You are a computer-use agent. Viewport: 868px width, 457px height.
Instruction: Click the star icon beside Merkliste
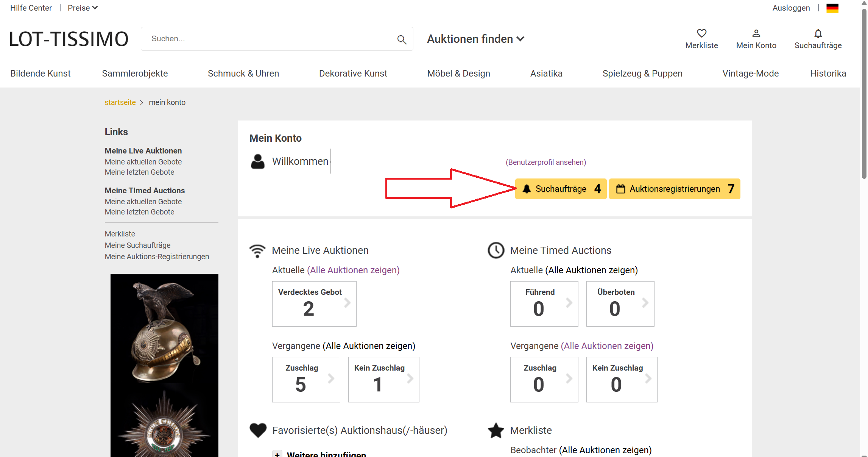496,430
